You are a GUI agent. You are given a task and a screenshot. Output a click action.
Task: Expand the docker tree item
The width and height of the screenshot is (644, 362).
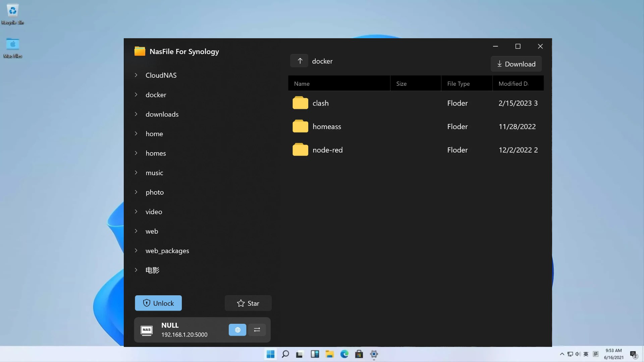[136, 95]
